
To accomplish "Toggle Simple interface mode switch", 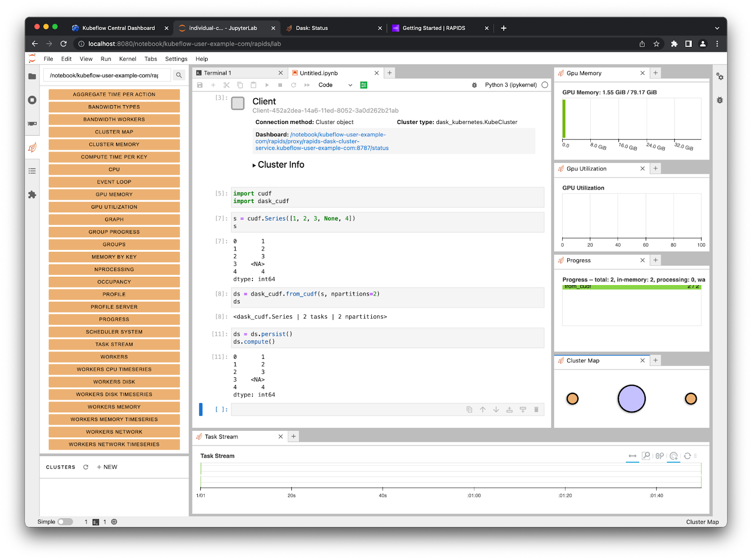I will click(x=65, y=521).
